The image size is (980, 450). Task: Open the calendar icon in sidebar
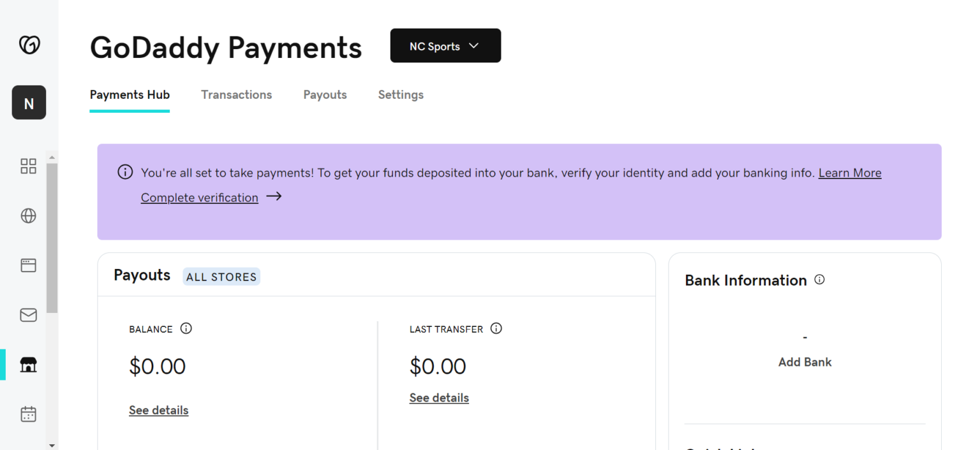(x=29, y=414)
